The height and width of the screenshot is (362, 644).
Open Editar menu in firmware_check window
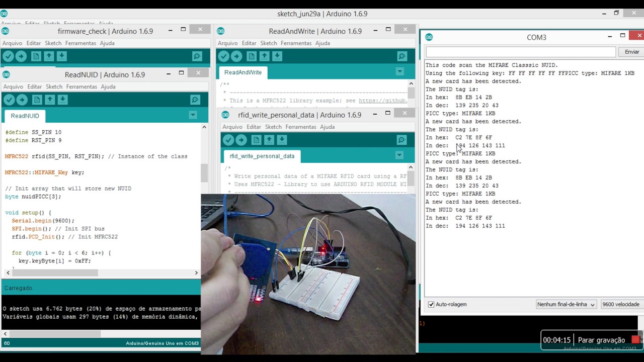[x=34, y=43]
